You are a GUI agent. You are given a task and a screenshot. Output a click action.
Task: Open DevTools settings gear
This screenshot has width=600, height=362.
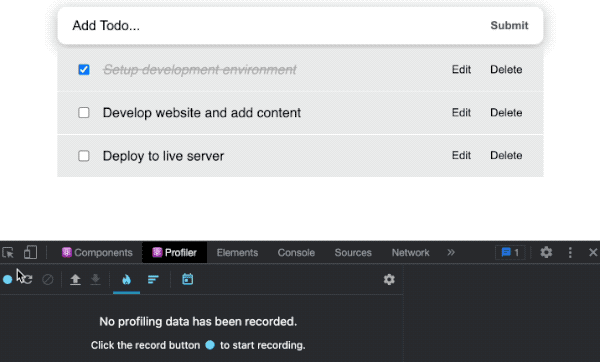[x=546, y=253]
